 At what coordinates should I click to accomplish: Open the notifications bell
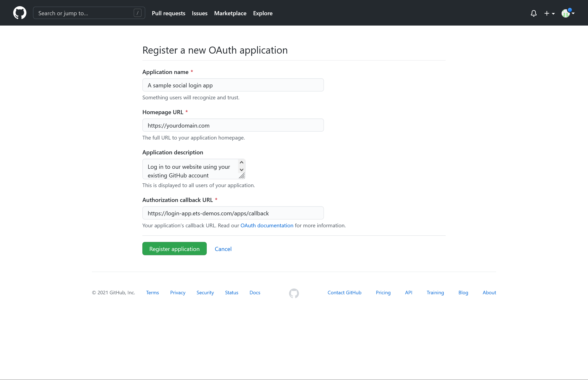[534, 13]
